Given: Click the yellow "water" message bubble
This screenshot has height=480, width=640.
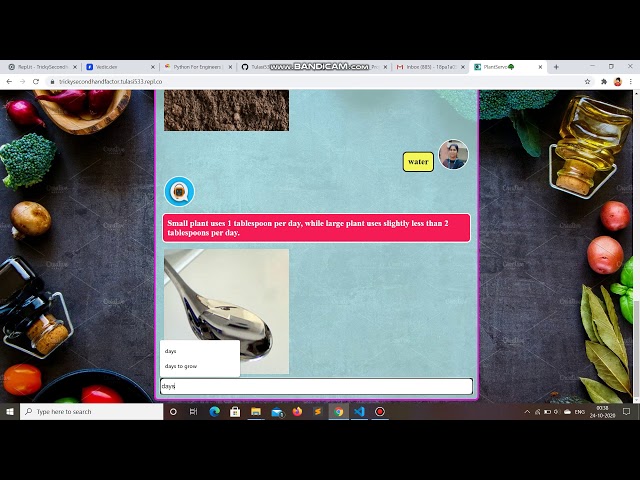Looking at the screenshot, I should [418, 162].
